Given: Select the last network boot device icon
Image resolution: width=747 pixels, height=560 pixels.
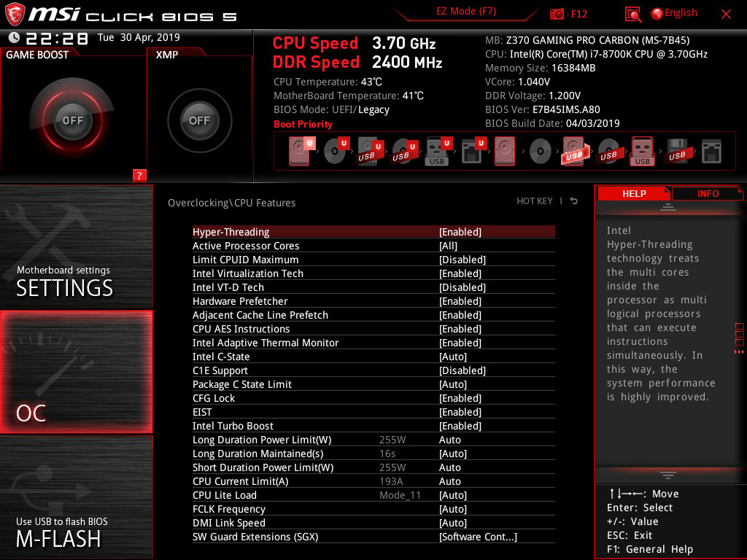Looking at the screenshot, I should [x=711, y=152].
